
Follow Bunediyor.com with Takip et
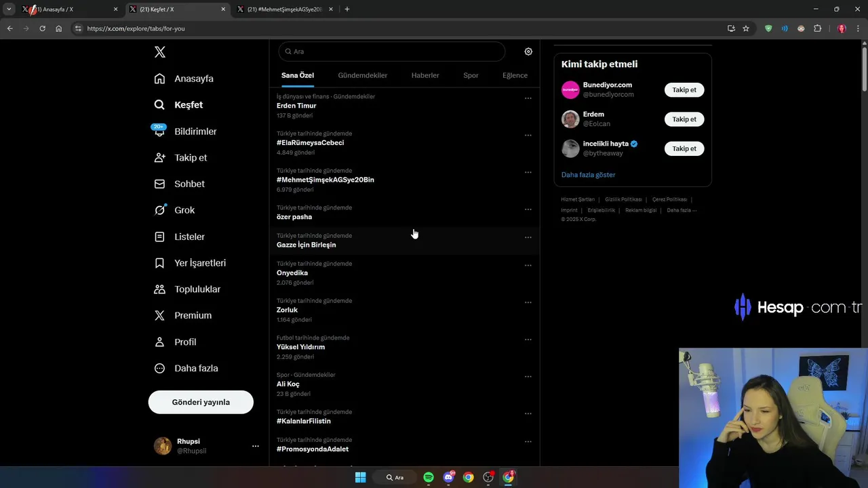tap(684, 90)
